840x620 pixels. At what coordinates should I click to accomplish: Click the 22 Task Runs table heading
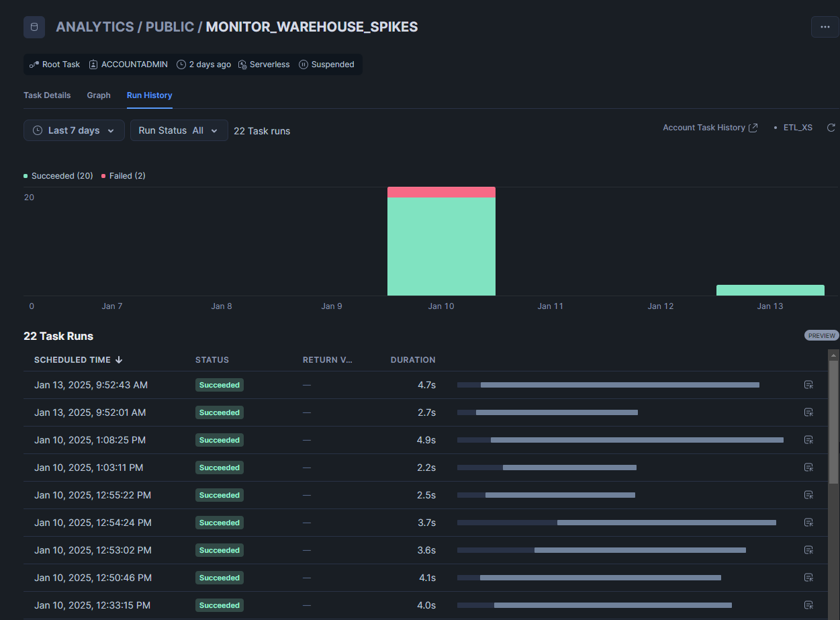coord(58,336)
